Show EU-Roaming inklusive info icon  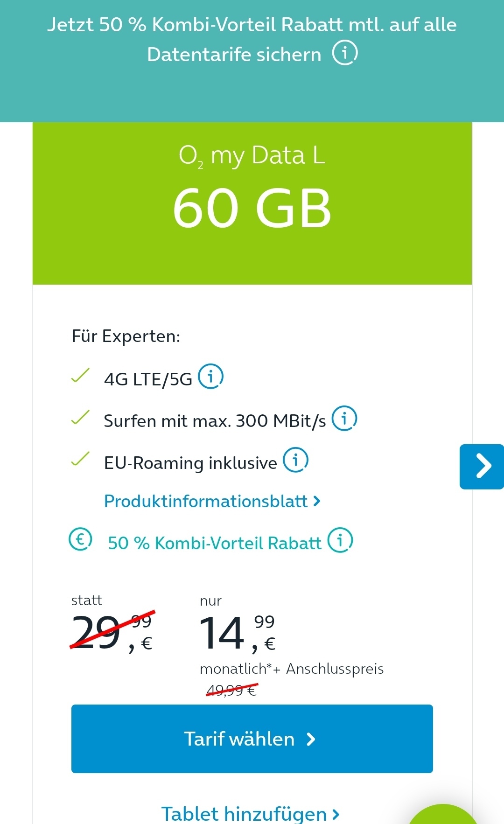click(x=296, y=460)
